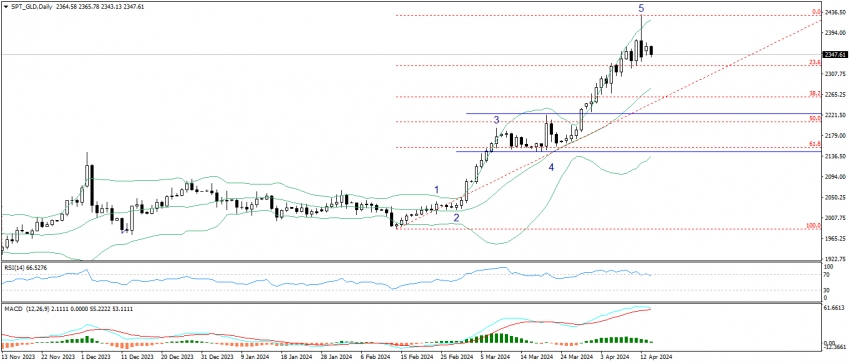Click the 1 Dec 2023 date on time axis
This screenshot has height=364, width=850.
[93, 357]
